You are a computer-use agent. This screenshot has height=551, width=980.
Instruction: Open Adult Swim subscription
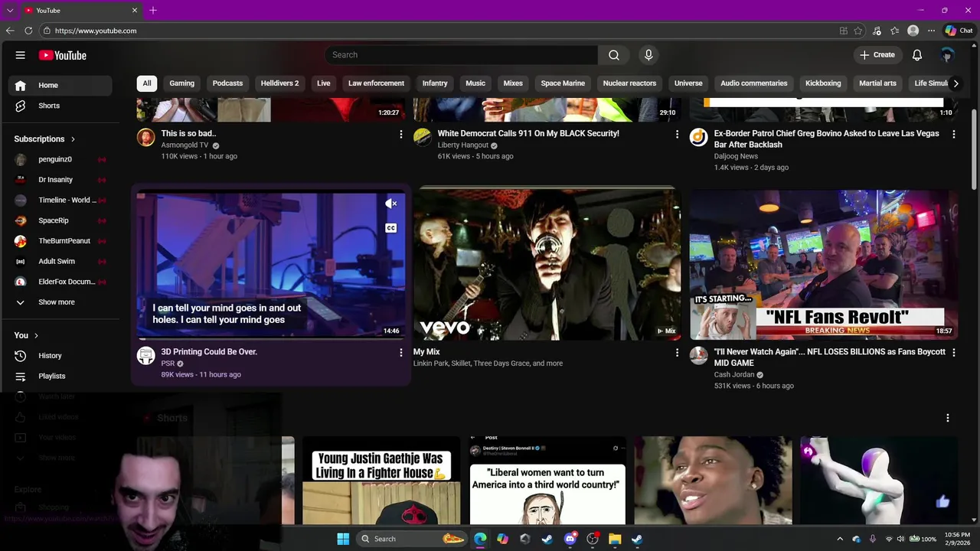tap(60, 262)
